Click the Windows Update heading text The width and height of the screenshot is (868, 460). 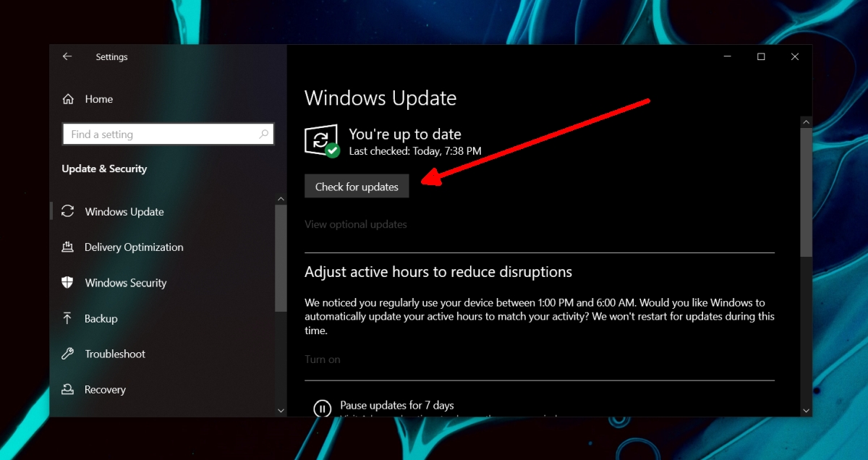coord(380,98)
